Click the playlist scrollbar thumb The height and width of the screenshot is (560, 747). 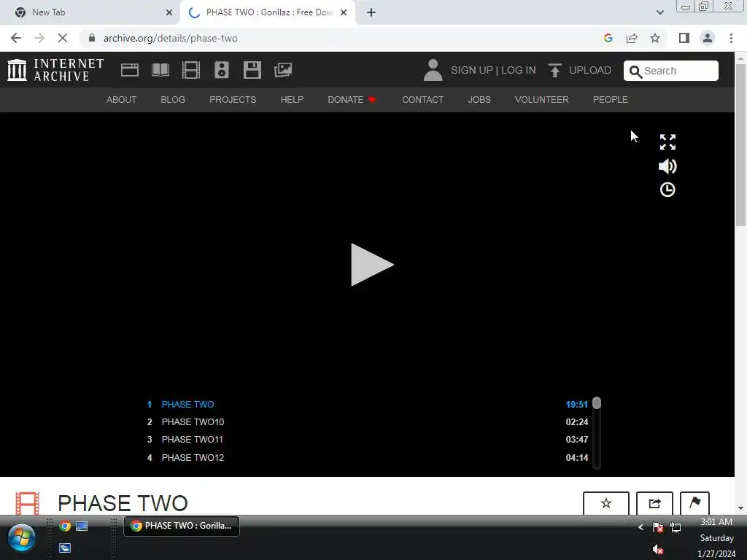[x=597, y=403]
